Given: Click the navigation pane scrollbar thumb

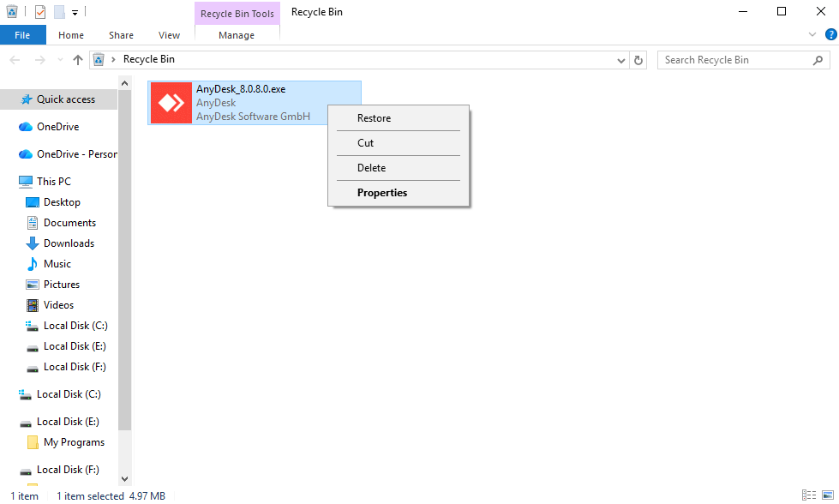Looking at the screenshot, I should pos(124,260).
